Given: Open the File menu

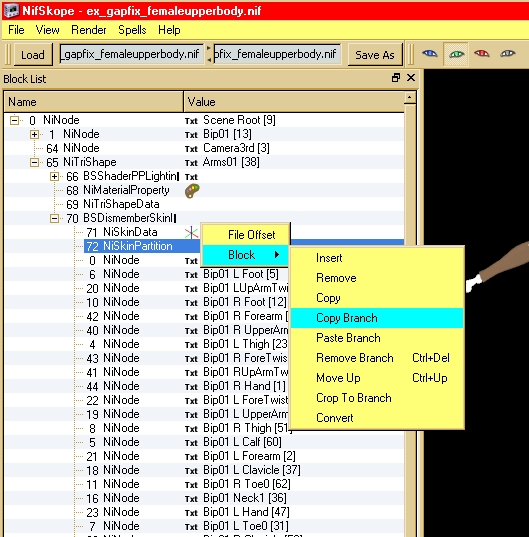Looking at the screenshot, I should (16, 30).
